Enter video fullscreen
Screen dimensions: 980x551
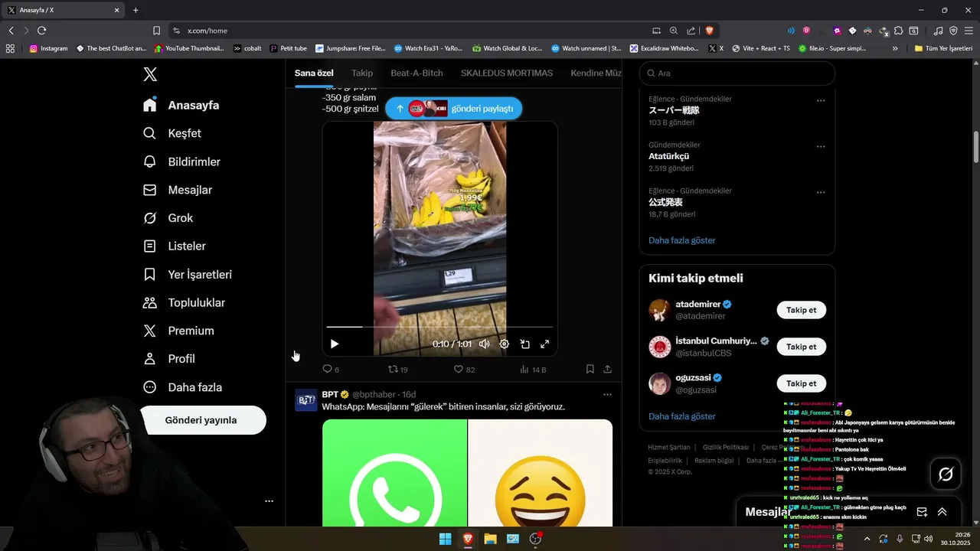tap(545, 344)
